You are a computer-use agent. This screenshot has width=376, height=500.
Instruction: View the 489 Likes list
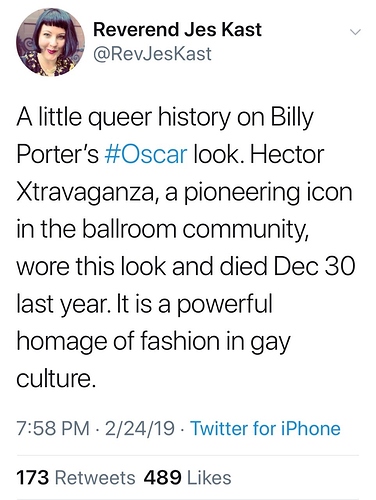point(187,477)
